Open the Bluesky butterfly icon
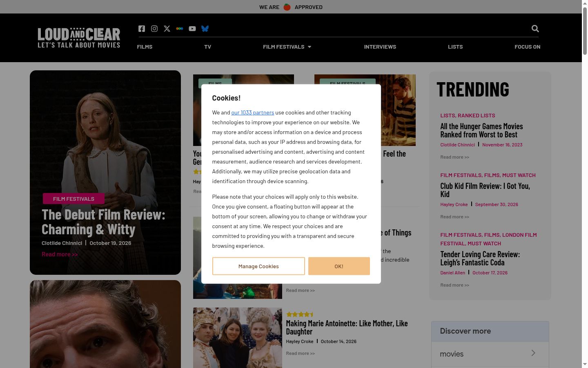The width and height of the screenshot is (588, 368). [205, 29]
